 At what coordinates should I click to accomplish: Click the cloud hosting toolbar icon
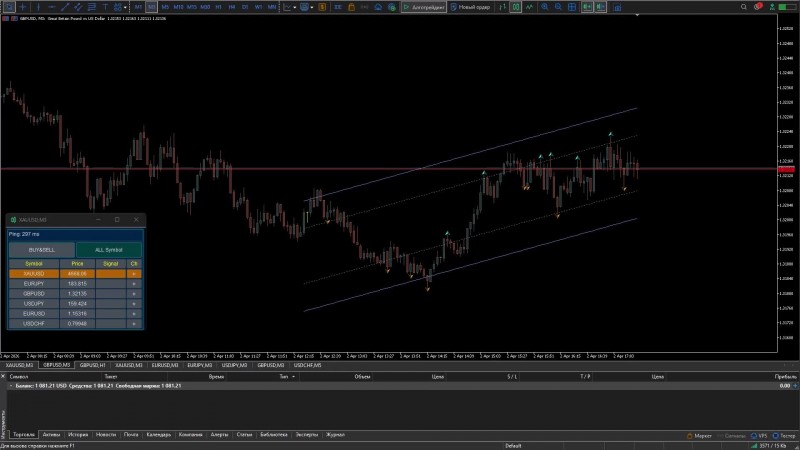point(378,7)
